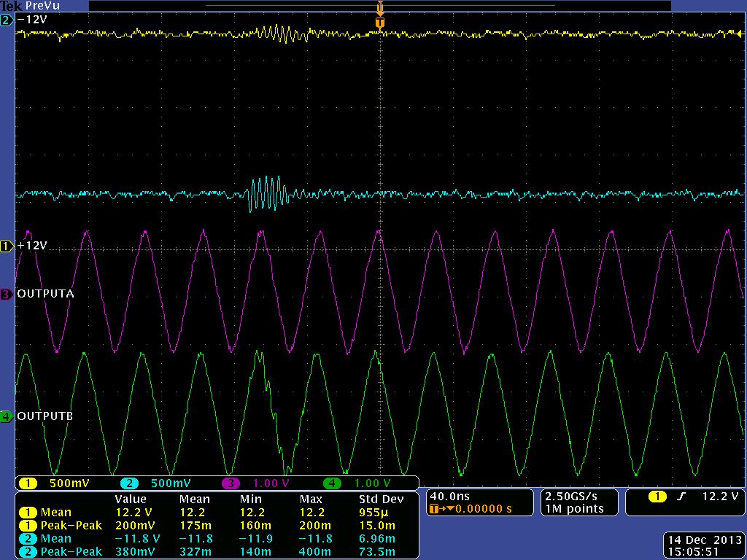This screenshot has height=560, width=747.
Task: Click the 175m mean statistic
Action: pyautogui.click(x=194, y=526)
